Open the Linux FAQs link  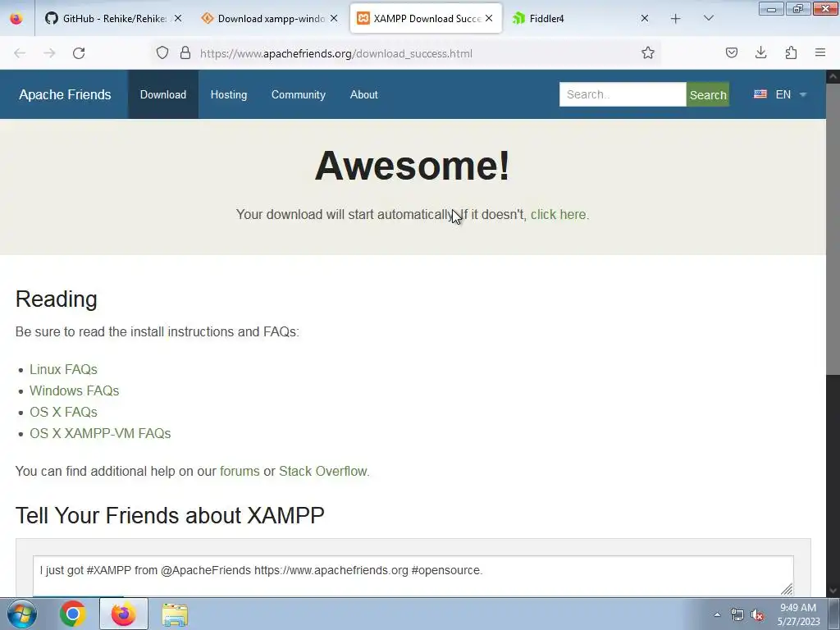pos(63,370)
